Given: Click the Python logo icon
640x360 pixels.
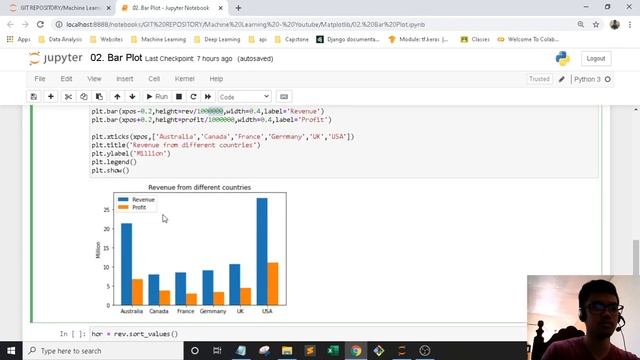Looking at the screenshot, I should 562,59.
